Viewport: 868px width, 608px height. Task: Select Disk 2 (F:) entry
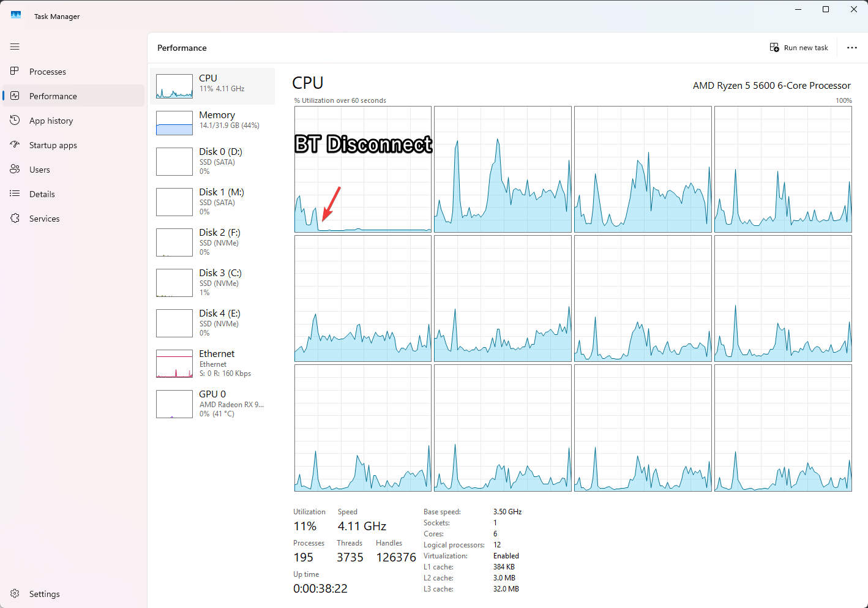[x=212, y=242]
